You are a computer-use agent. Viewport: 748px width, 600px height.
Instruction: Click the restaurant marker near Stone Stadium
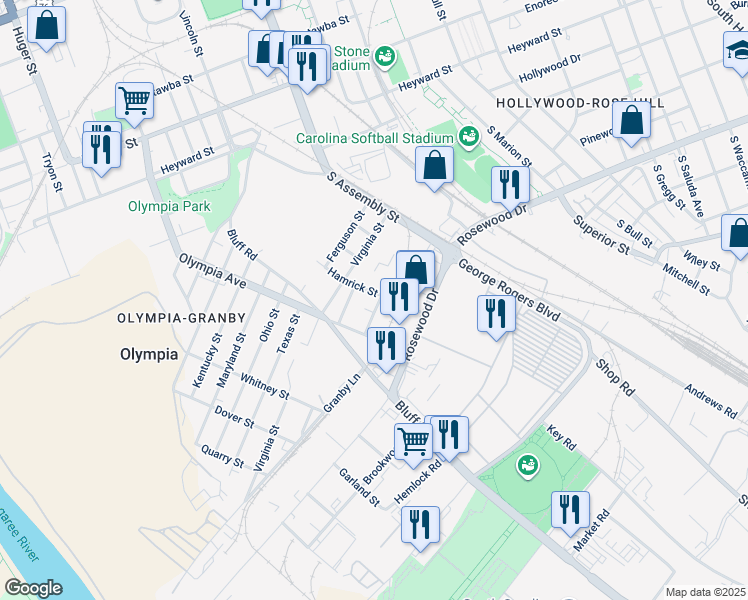(x=307, y=70)
